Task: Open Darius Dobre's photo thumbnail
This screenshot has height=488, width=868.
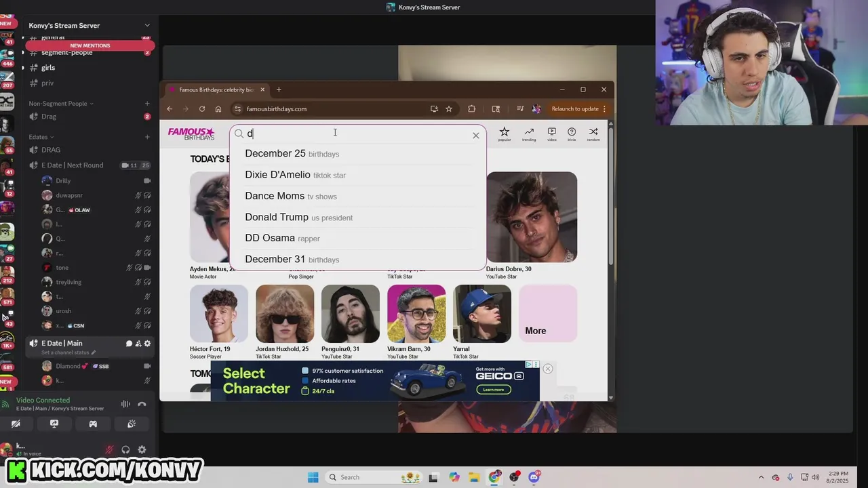Action: tap(532, 217)
